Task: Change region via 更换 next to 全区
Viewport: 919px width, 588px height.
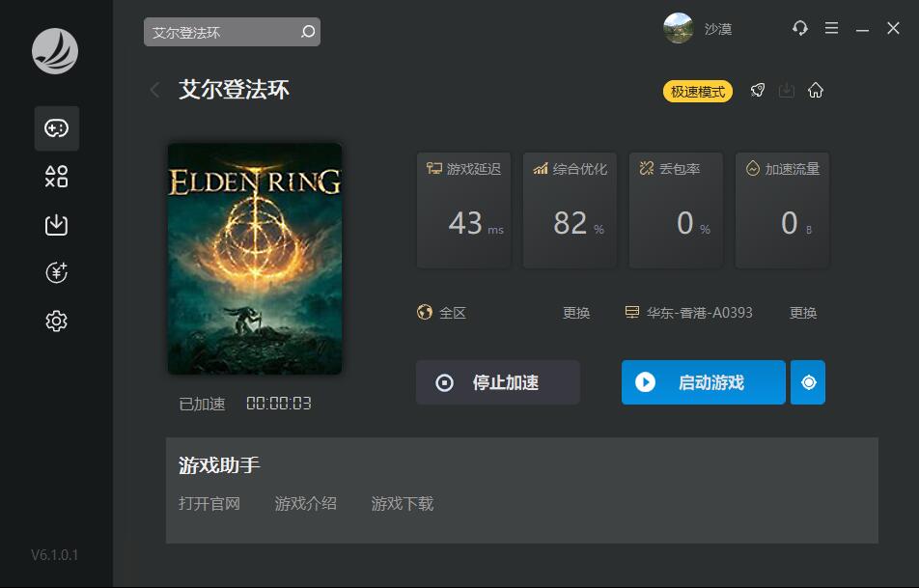Action: tap(576, 313)
